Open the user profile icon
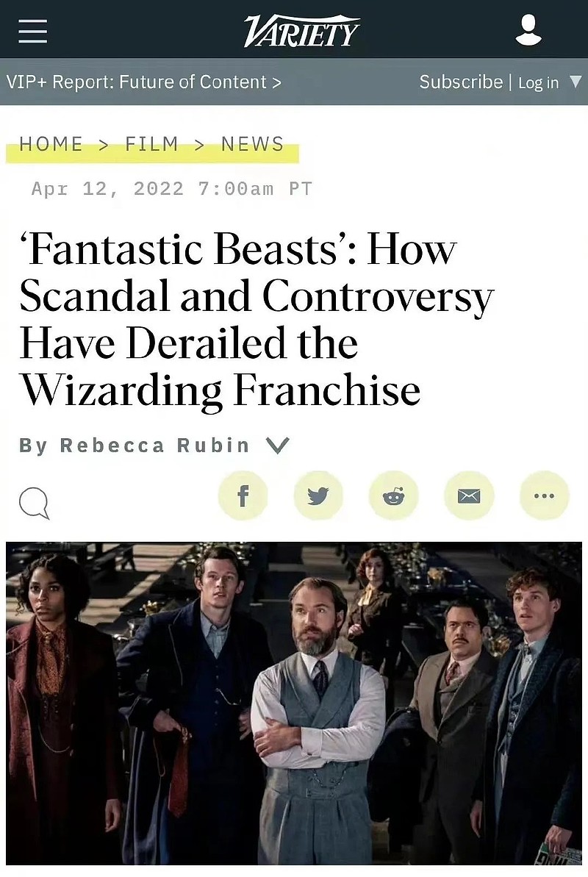This screenshot has width=588, height=877. click(x=528, y=30)
